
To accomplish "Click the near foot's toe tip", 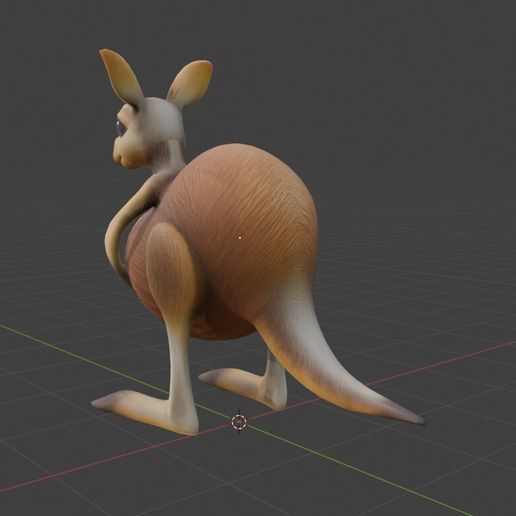I will click(98, 402).
